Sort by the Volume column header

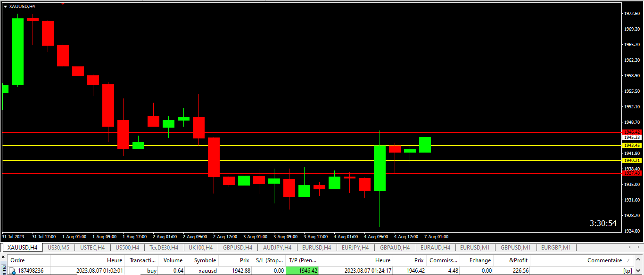tap(173, 260)
